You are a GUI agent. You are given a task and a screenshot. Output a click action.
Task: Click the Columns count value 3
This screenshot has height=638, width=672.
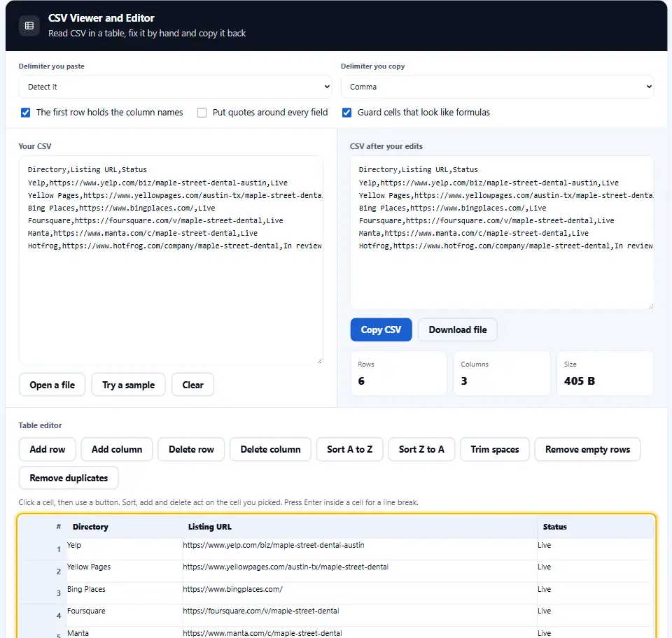tap(464, 381)
